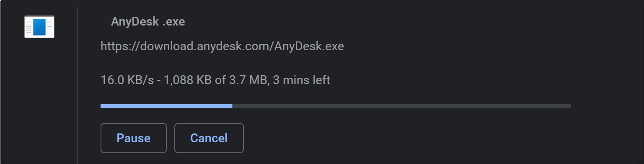This screenshot has height=164, width=644.
Task: Click the AnyDesk.exe file type icon
Action: (x=39, y=27)
